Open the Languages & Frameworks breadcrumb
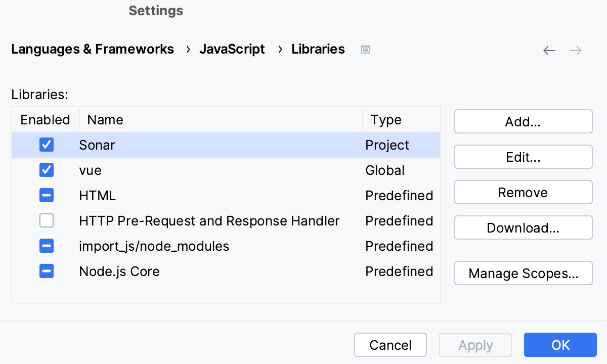 click(93, 49)
